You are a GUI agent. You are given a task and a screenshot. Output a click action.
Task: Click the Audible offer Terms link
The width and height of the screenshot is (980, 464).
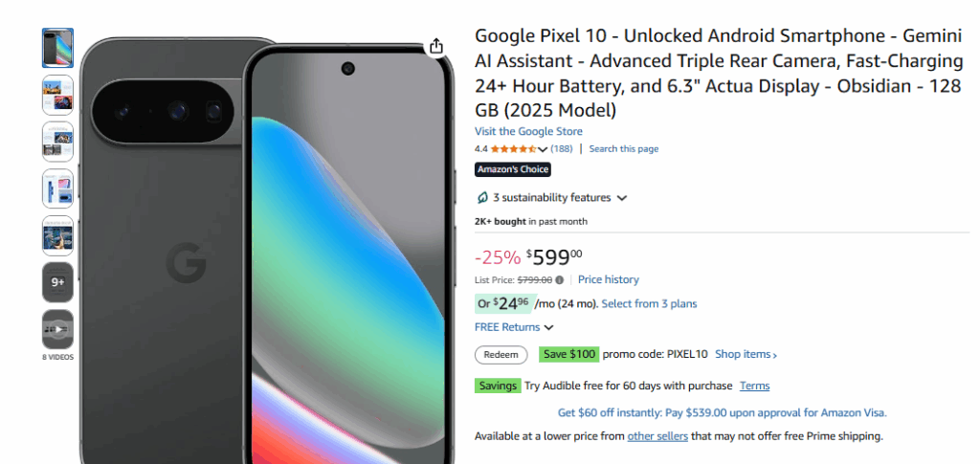tap(754, 386)
